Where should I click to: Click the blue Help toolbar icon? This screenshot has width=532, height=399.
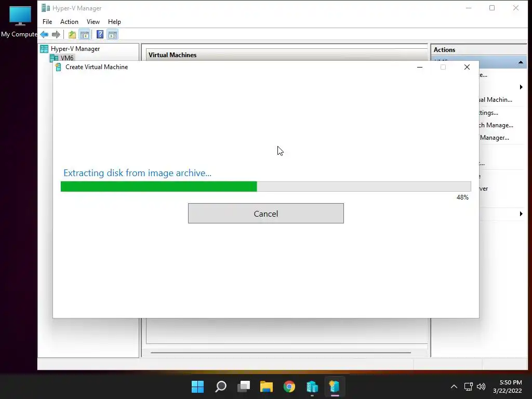(x=100, y=34)
